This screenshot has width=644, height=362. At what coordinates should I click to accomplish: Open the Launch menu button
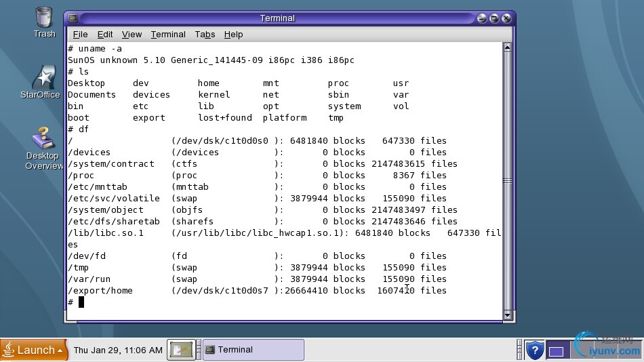tap(33, 350)
